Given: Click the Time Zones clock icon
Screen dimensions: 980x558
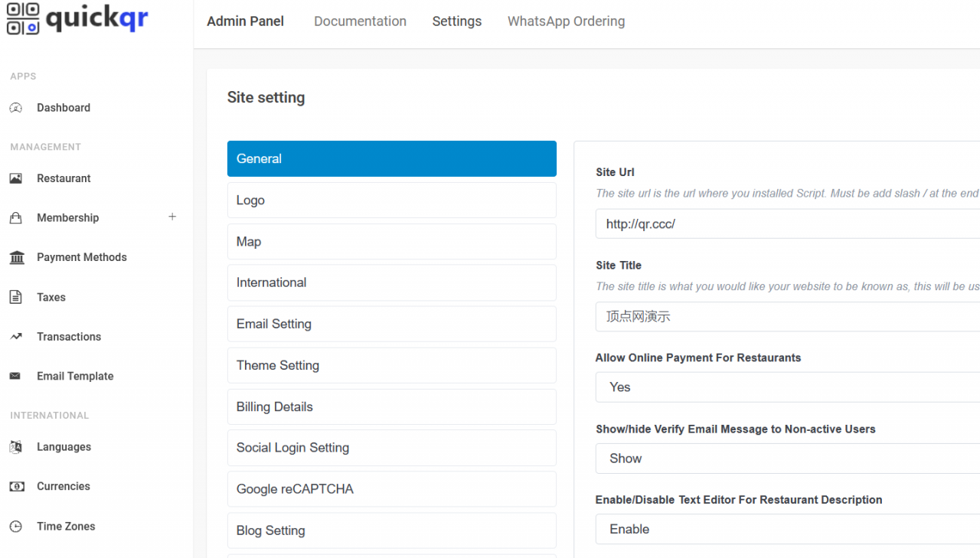Looking at the screenshot, I should tap(16, 527).
